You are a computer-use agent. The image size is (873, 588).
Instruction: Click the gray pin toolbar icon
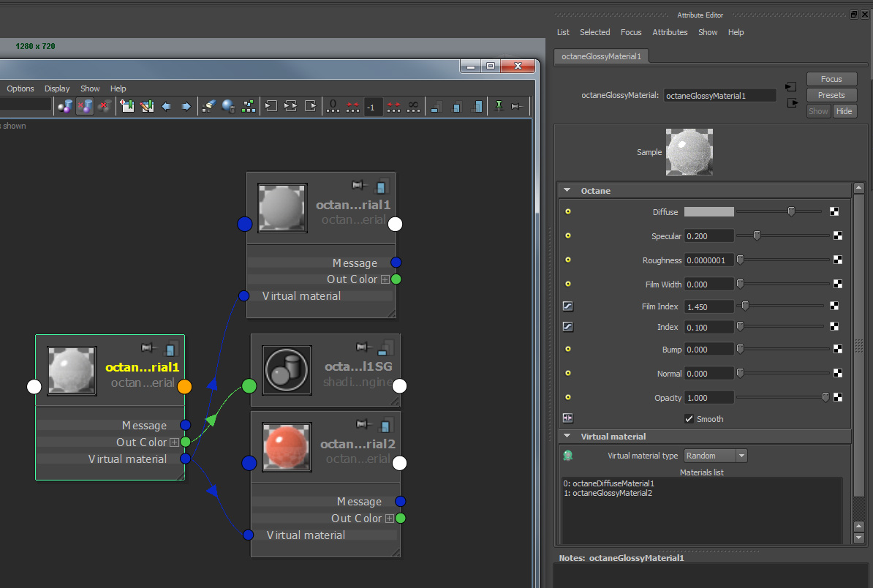[517, 106]
